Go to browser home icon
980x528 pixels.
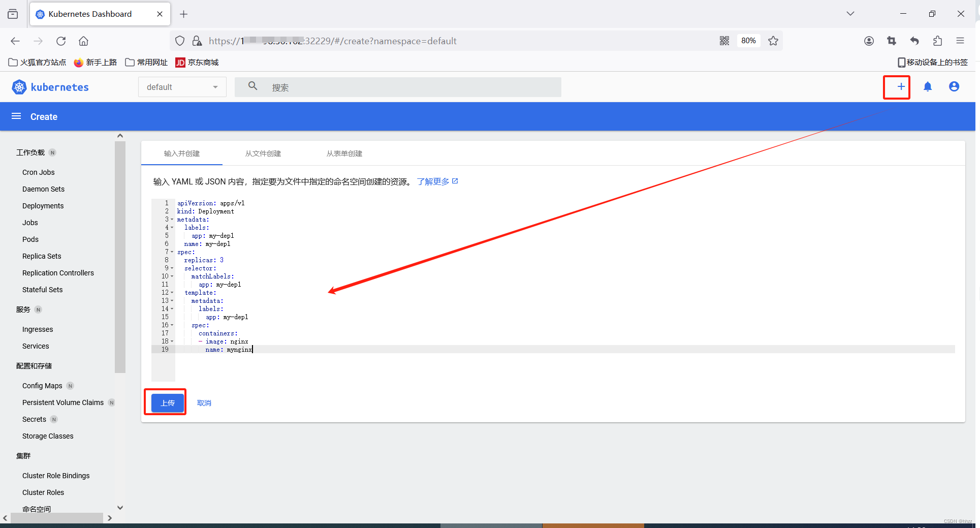pyautogui.click(x=83, y=41)
